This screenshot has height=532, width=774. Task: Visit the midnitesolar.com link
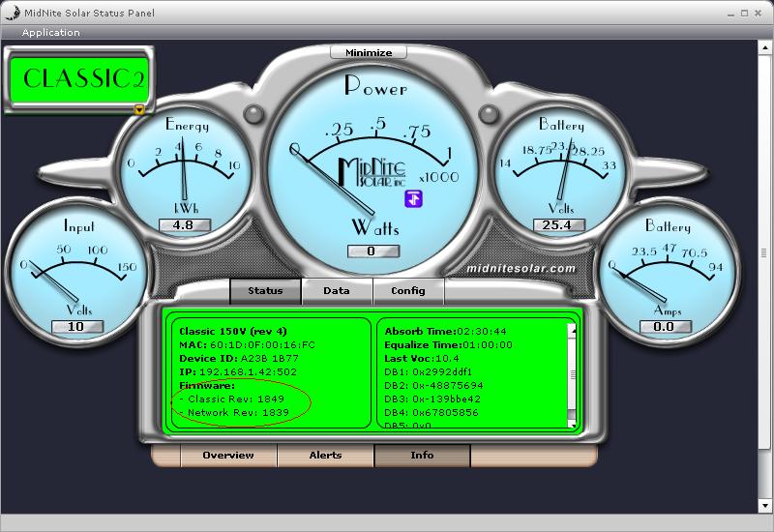click(x=521, y=269)
